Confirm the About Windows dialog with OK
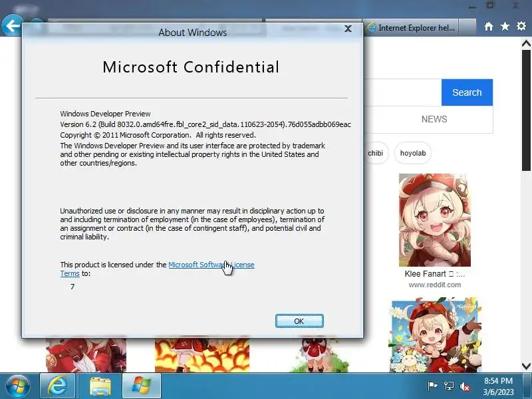The image size is (532, 399). tap(299, 321)
